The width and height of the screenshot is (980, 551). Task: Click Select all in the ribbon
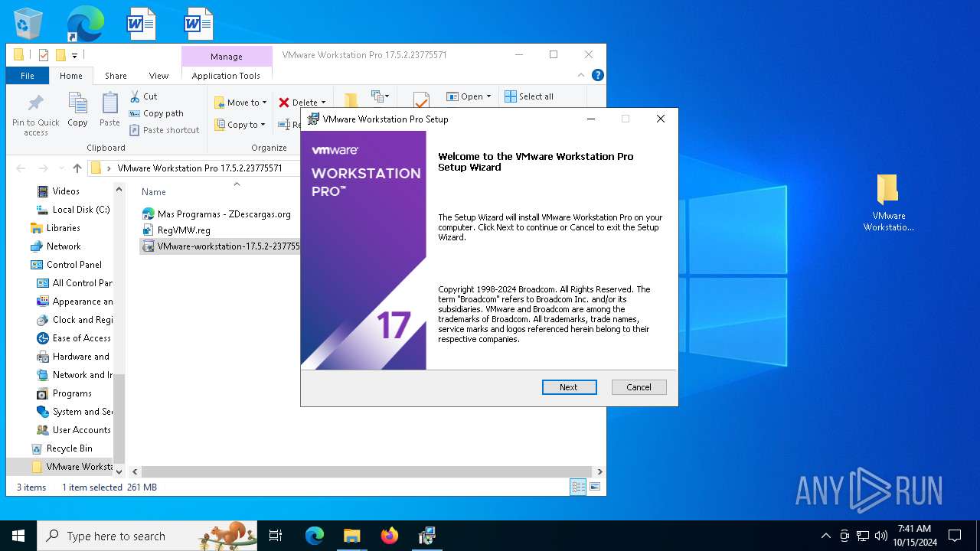coord(528,96)
